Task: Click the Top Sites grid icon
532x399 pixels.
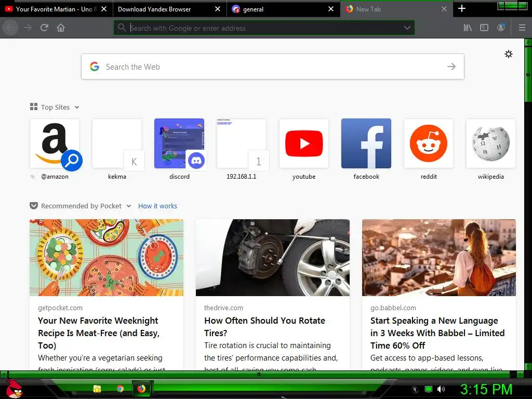Action: pos(34,107)
